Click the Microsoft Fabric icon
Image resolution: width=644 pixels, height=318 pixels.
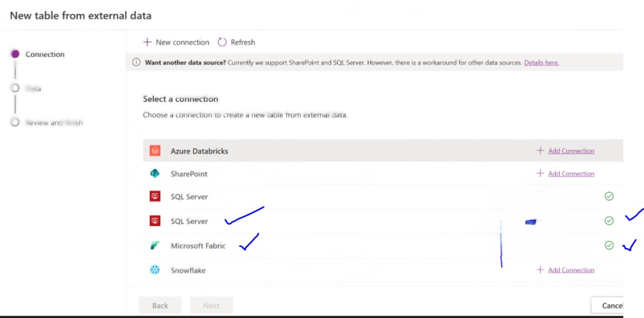155,246
